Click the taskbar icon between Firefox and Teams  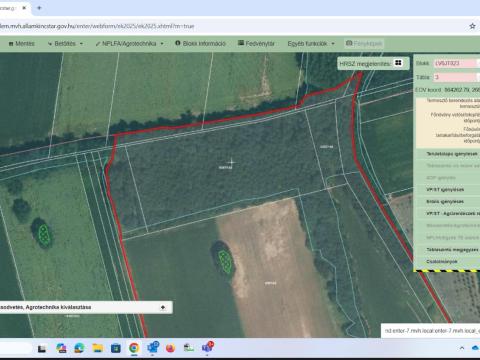coord(189,348)
